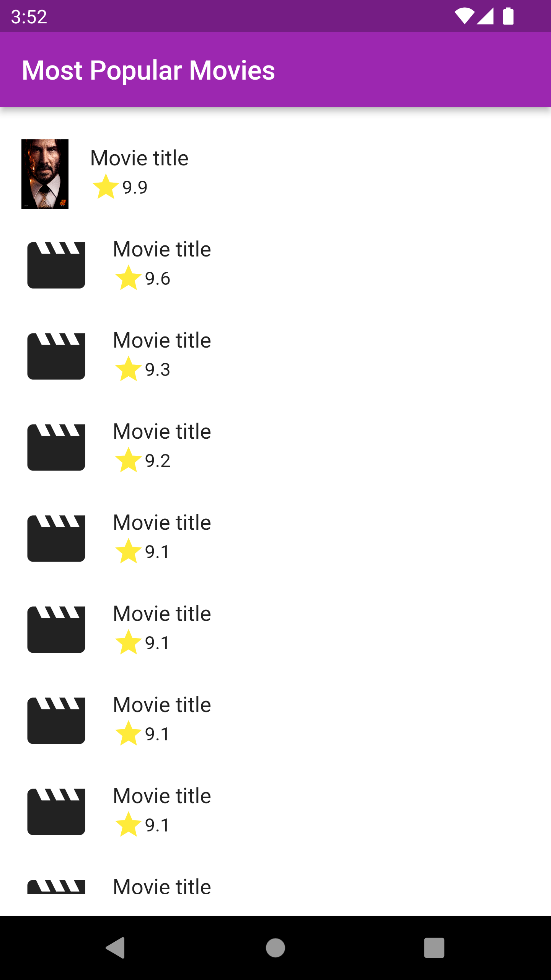Image resolution: width=551 pixels, height=980 pixels.
Task: Choose the Movie title entry rated 9.2
Action: (x=162, y=431)
